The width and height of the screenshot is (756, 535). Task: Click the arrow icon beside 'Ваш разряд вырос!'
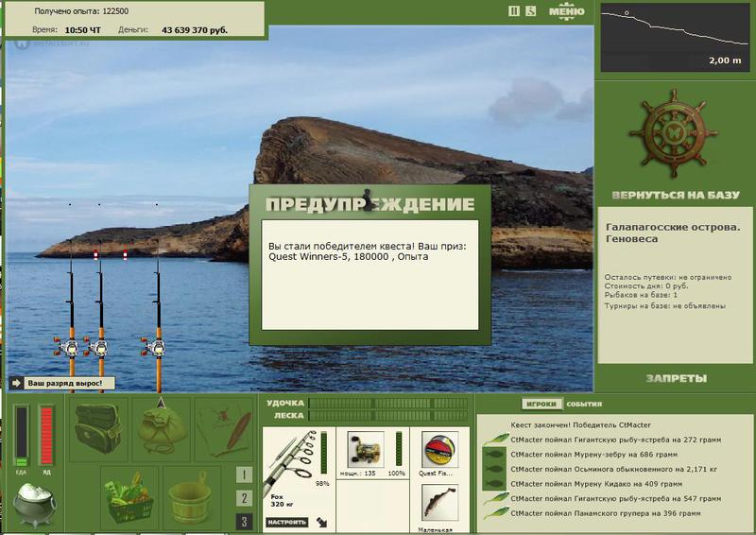pyautogui.click(x=16, y=383)
